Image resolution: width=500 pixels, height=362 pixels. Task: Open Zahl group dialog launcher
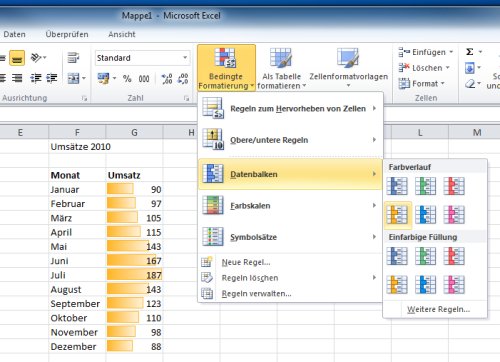click(186, 98)
